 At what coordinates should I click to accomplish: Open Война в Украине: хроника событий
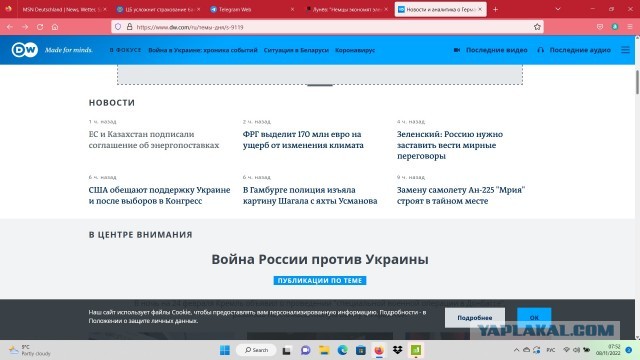coord(203,50)
